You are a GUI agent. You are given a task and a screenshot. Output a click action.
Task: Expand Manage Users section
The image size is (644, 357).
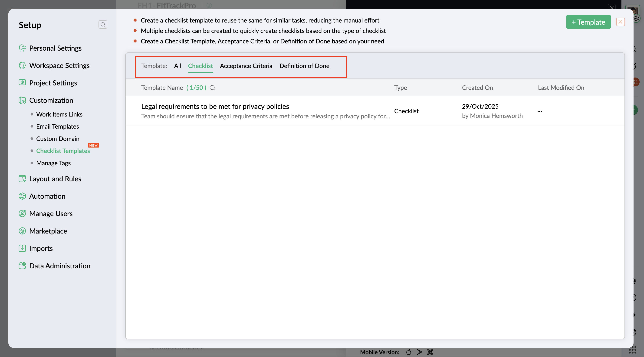pos(51,214)
